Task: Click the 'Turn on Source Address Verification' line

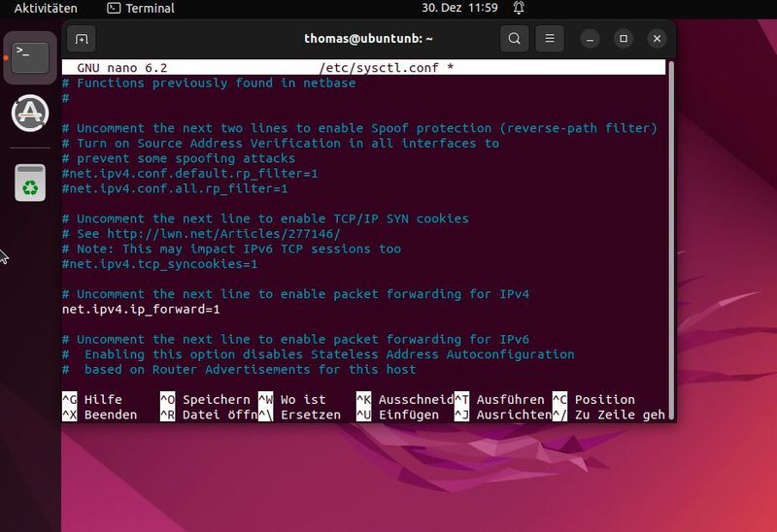Action: pyautogui.click(x=281, y=144)
